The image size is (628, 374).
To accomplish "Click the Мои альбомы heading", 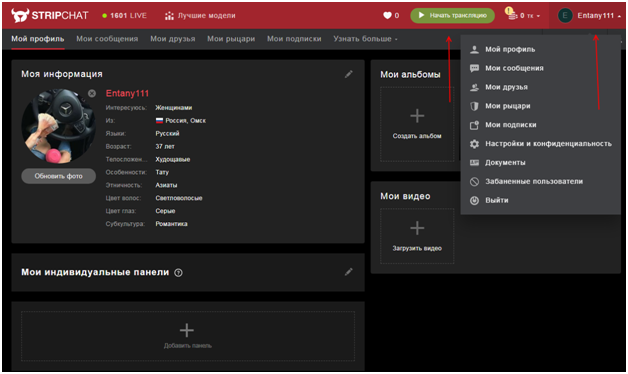I will coord(410,74).
